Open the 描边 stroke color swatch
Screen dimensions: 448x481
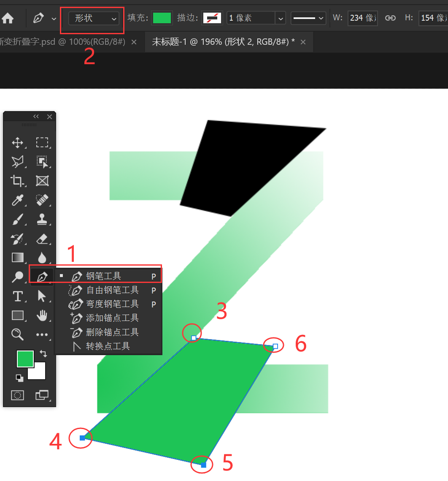[212, 18]
